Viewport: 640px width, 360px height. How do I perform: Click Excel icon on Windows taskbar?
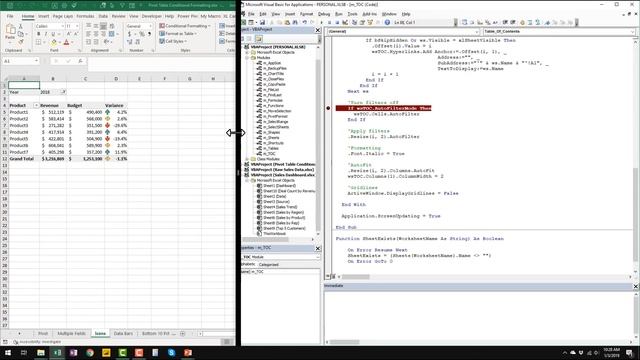(57, 353)
